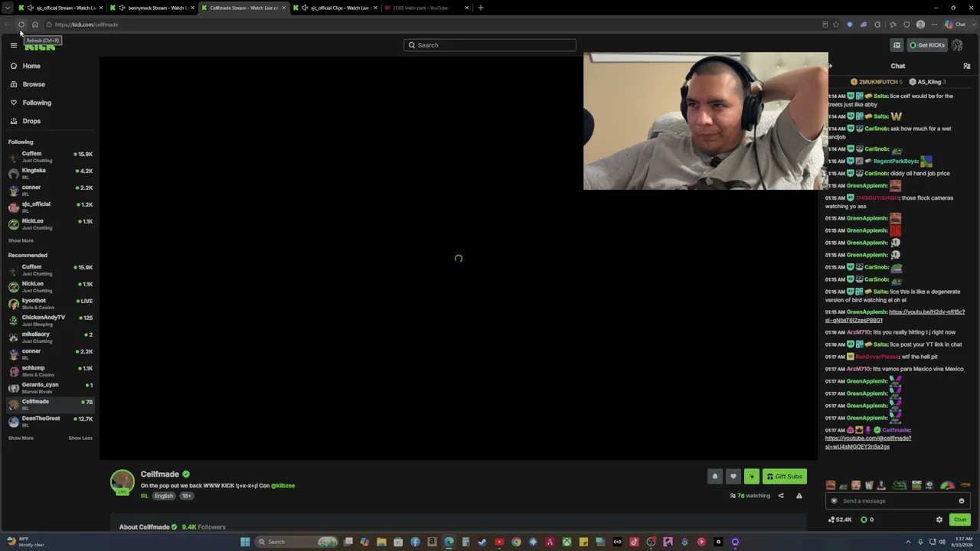Click gifter AS_Kling in chat header
Viewport: 980px width, 551px height.
point(927,82)
